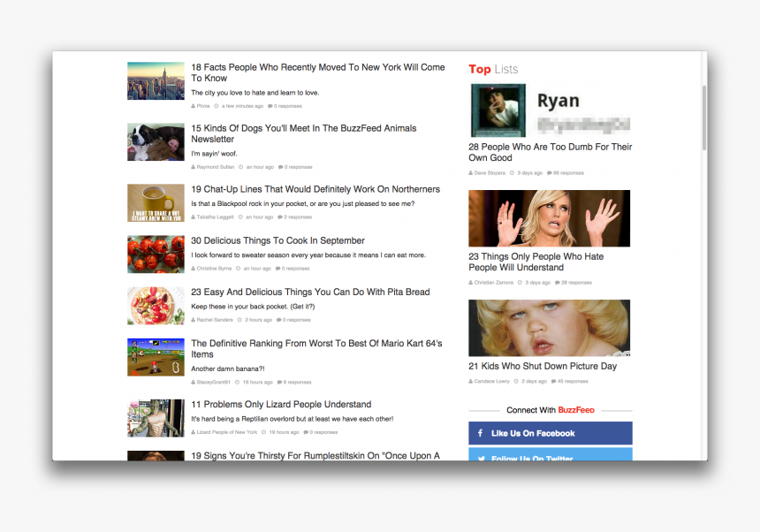
Task: Click clock icon on September cooking article
Action: [238, 269]
